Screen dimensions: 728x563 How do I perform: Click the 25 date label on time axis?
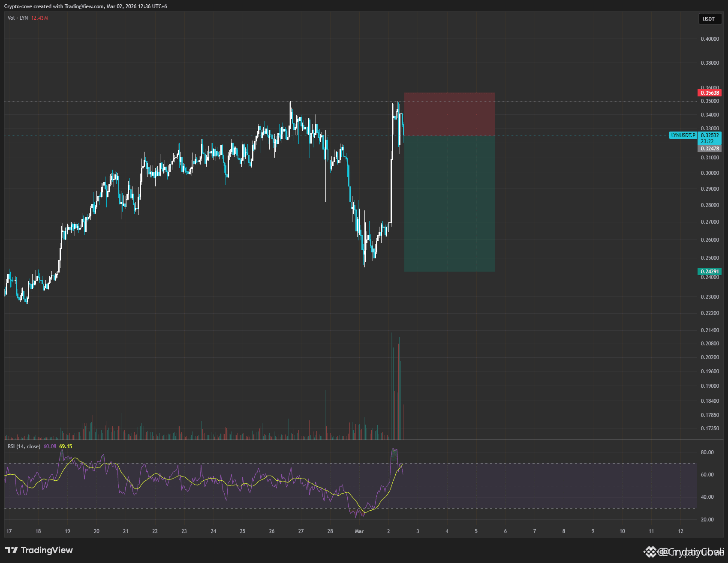(x=243, y=531)
